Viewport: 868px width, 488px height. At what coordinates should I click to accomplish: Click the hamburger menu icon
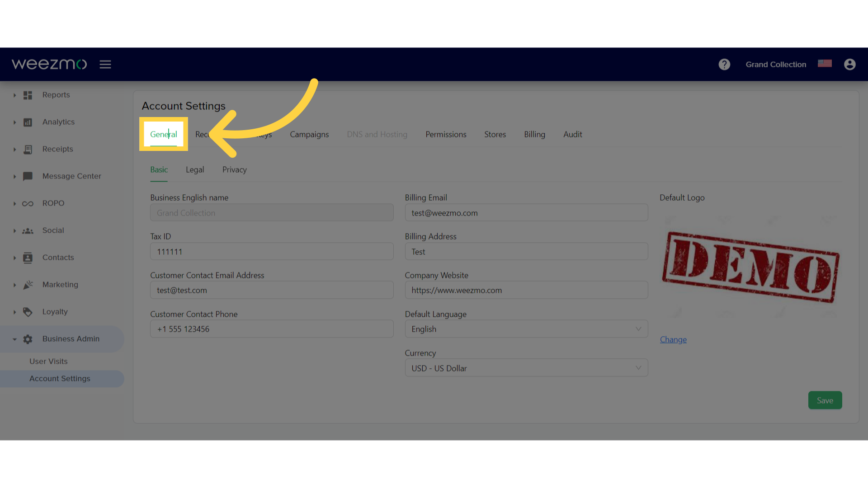click(105, 64)
